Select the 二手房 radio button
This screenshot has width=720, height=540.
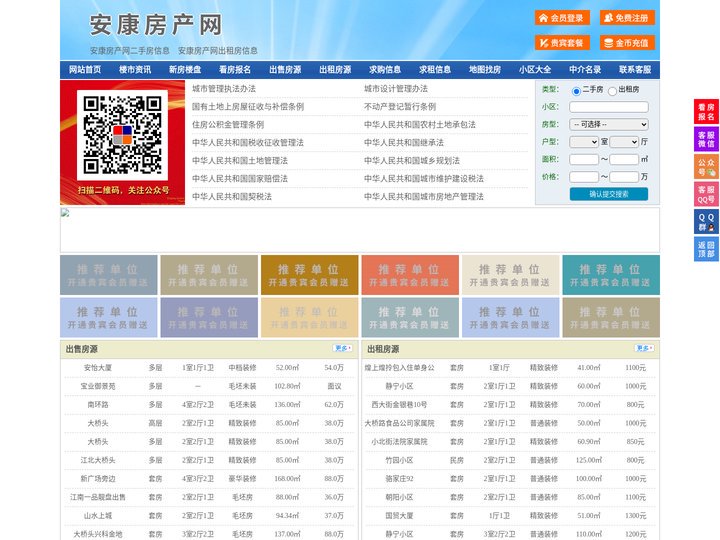pyautogui.click(x=576, y=90)
